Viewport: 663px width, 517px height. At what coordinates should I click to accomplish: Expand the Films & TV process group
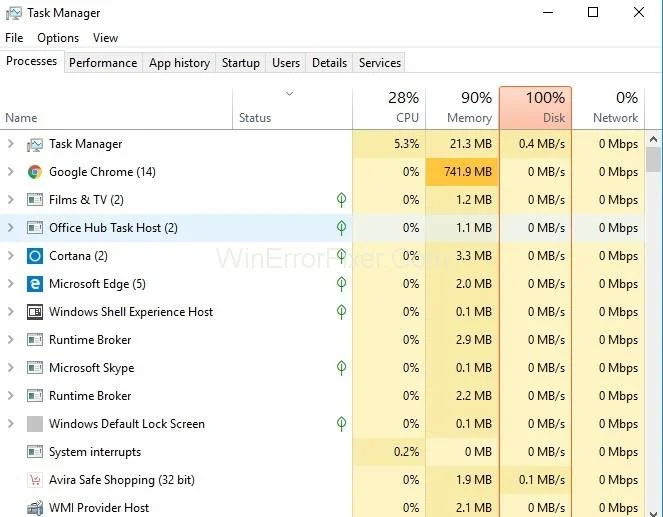coord(10,200)
